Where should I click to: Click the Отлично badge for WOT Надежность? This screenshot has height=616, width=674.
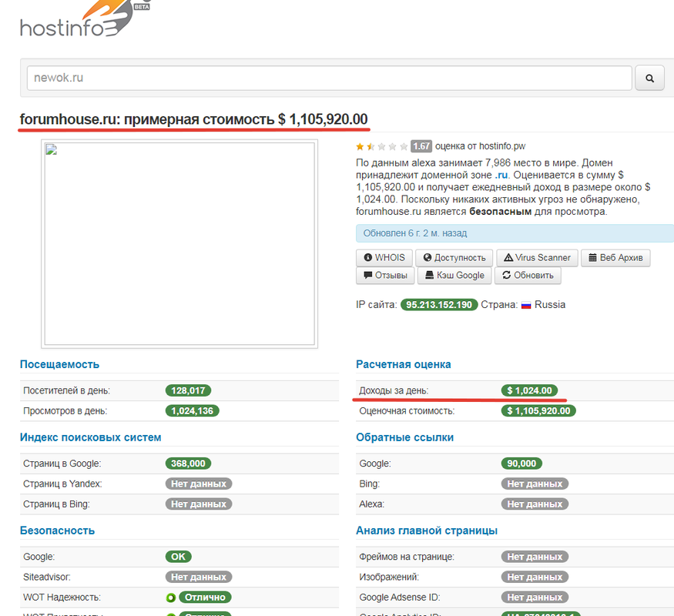[x=205, y=597]
